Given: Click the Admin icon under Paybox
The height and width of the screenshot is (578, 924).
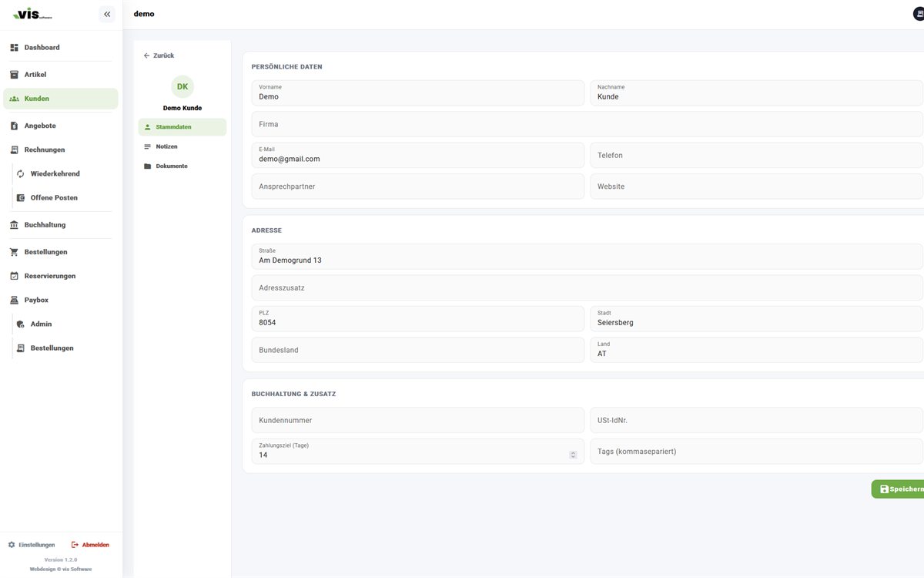Looking at the screenshot, I should point(21,324).
